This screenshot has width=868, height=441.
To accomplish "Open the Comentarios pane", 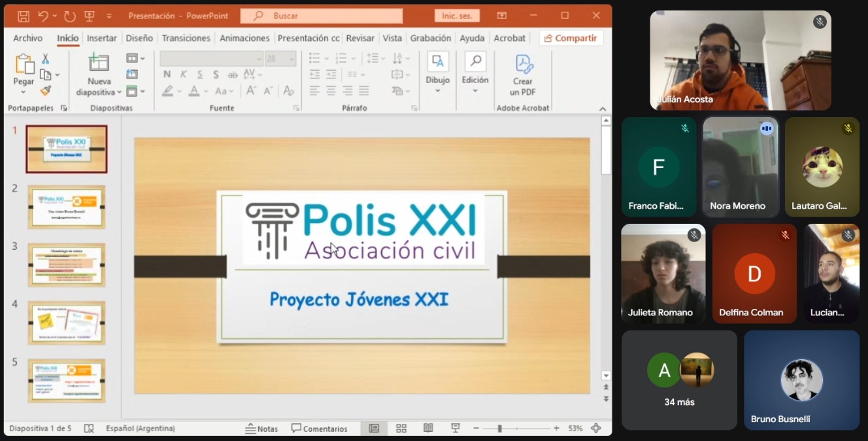I will point(320,429).
